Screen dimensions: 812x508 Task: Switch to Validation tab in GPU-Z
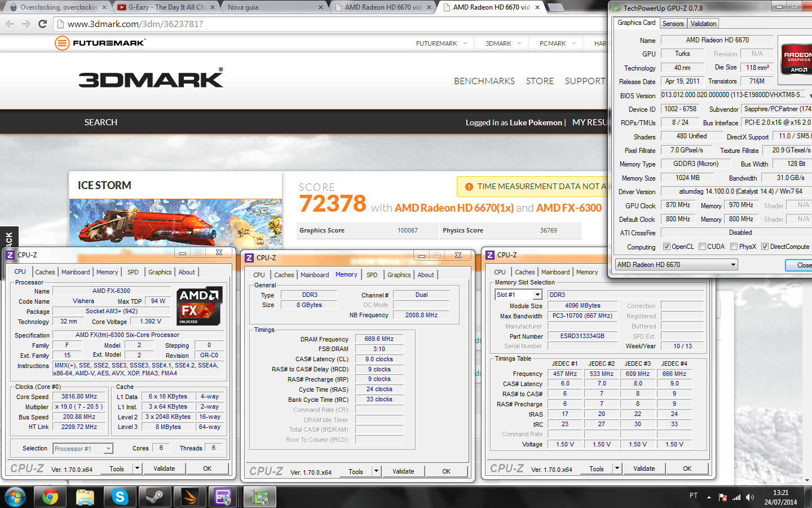[704, 24]
